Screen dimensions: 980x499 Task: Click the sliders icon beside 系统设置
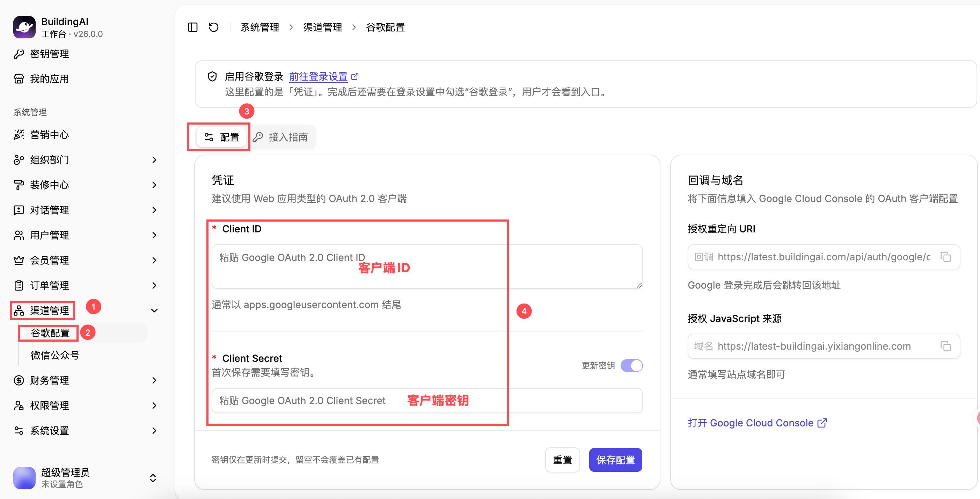tap(19, 431)
